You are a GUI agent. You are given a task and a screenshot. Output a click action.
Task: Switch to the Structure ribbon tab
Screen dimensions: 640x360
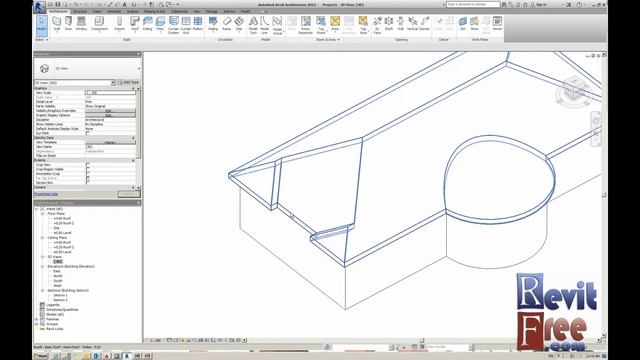(x=80, y=11)
